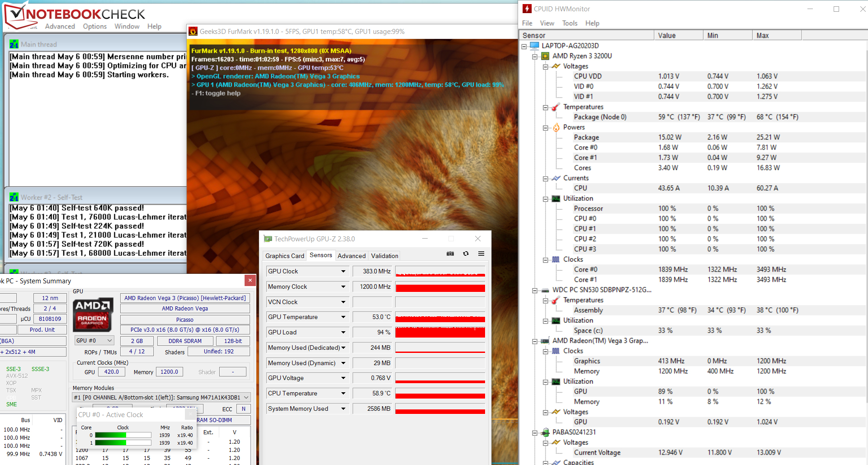Click the AMD Ryzen 3 3200U chip icon
This screenshot has width=868, height=465.
point(545,56)
